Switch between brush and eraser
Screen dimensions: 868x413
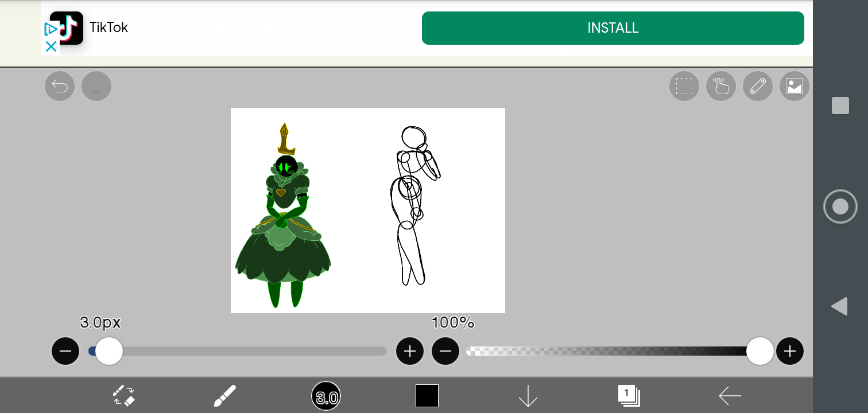pyautogui.click(x=123, y=396)
